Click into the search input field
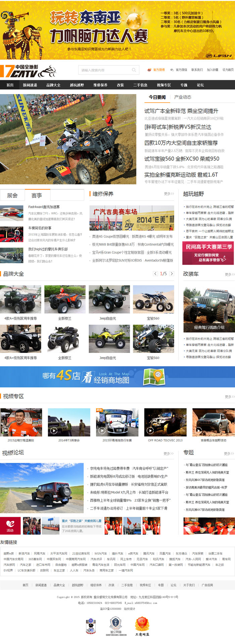Screen dimensions: 235x644 coord(105,70)
